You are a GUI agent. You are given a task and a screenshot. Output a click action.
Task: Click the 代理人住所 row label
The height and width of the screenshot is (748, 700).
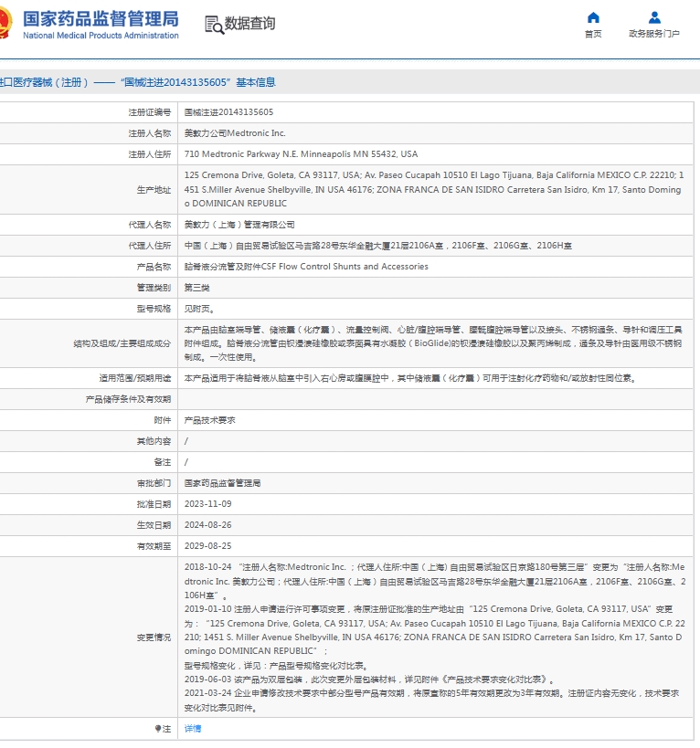pos(149,246)
